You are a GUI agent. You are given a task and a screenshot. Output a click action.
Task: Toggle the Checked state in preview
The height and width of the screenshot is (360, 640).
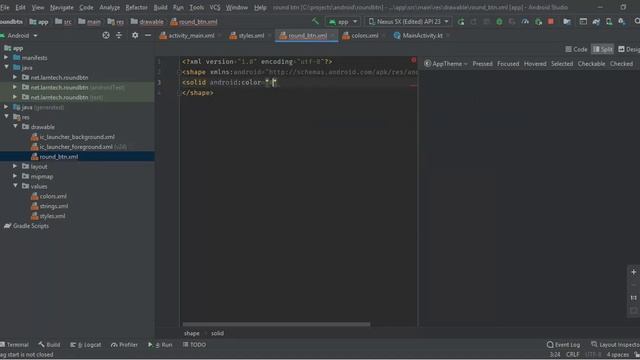coord(621,64)
